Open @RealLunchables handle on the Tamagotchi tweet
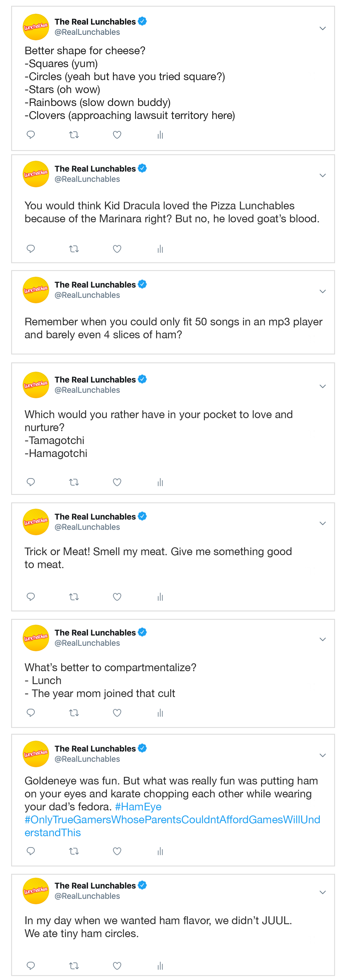The image size is (347, 980). coord(87,390)
